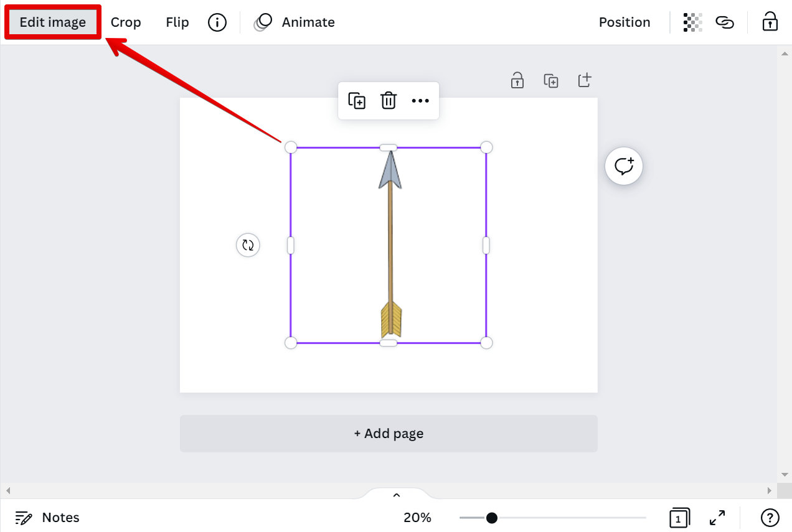Delete the selected arrow with trash icon
This screenshot has width=792, height=532.
[x=389, y=101]
